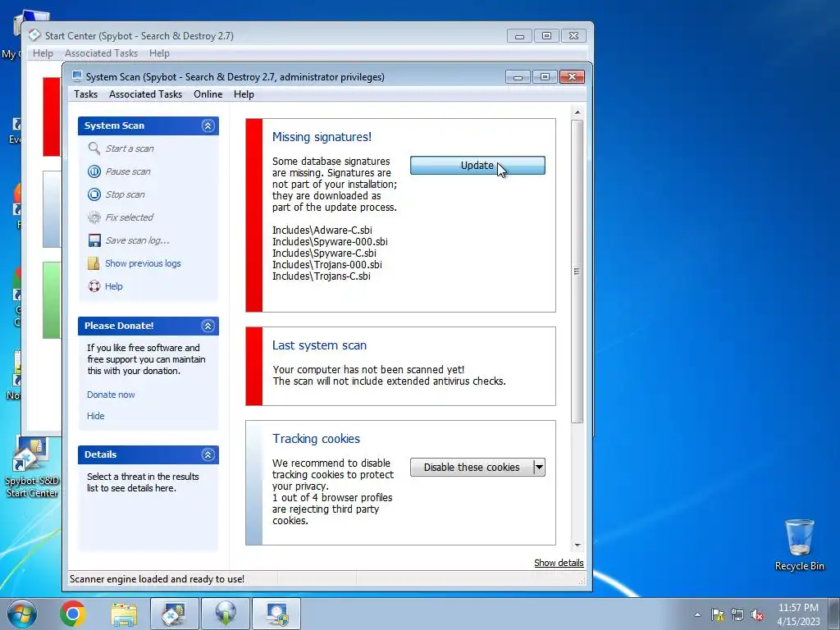Click Action Center flag tray icon
The height and width of the screenshot is (630, 840).
tap(717, 614)
